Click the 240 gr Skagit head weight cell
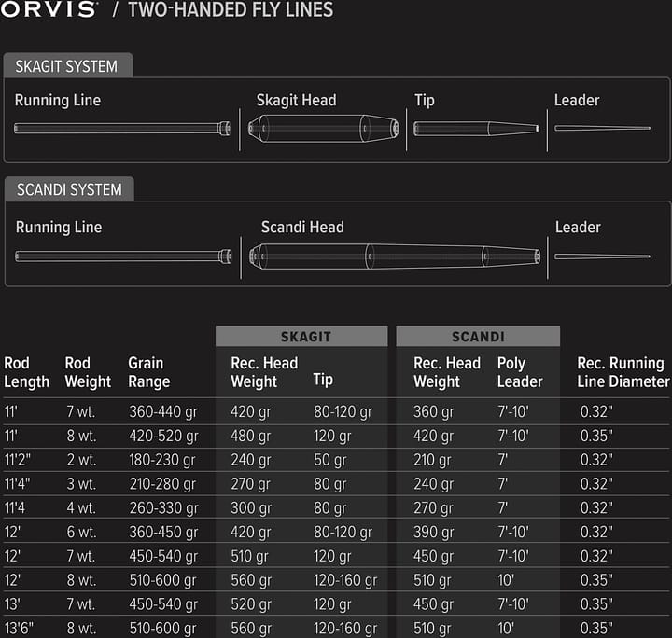Screen dimensions: 672x638 pos(251,460)
